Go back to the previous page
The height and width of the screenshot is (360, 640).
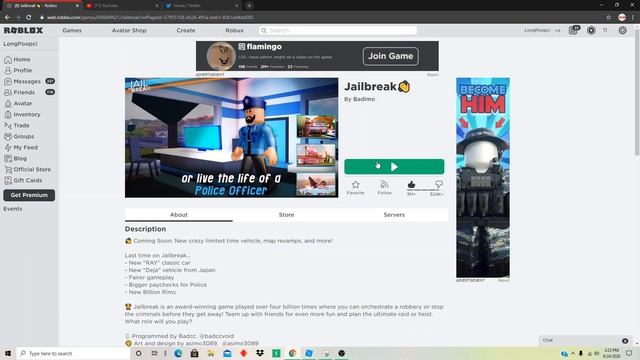(x=7, y=17)
